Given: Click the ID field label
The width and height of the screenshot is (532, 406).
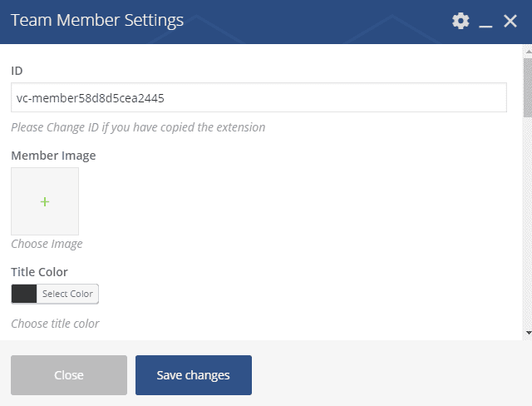Looking at the screenshot, I should coord(17,71).
